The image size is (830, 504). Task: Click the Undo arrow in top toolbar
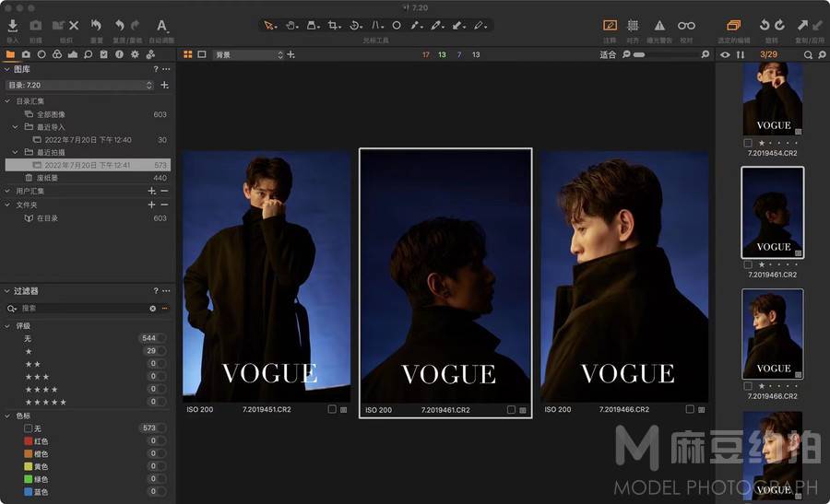[x=120, y=25]
